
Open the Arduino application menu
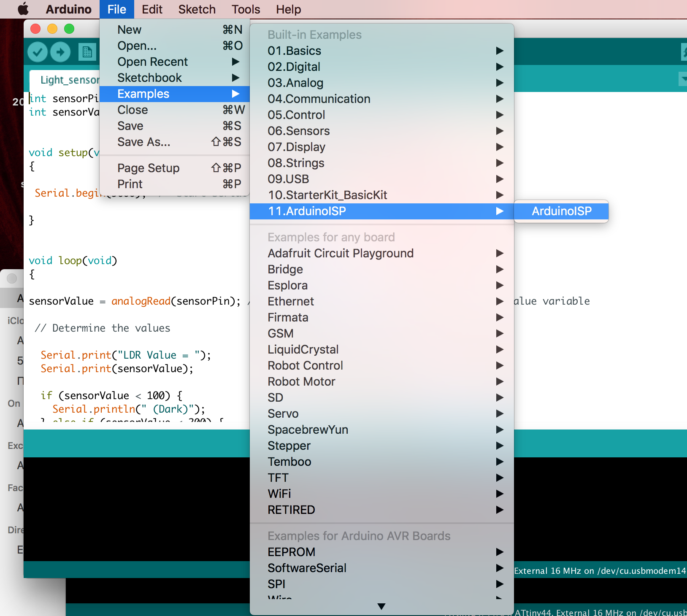coord(68,9)
